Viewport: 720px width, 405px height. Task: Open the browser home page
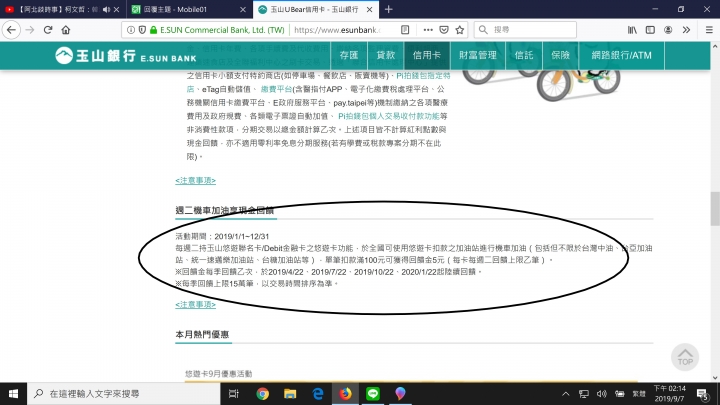[x=66, y=30]
